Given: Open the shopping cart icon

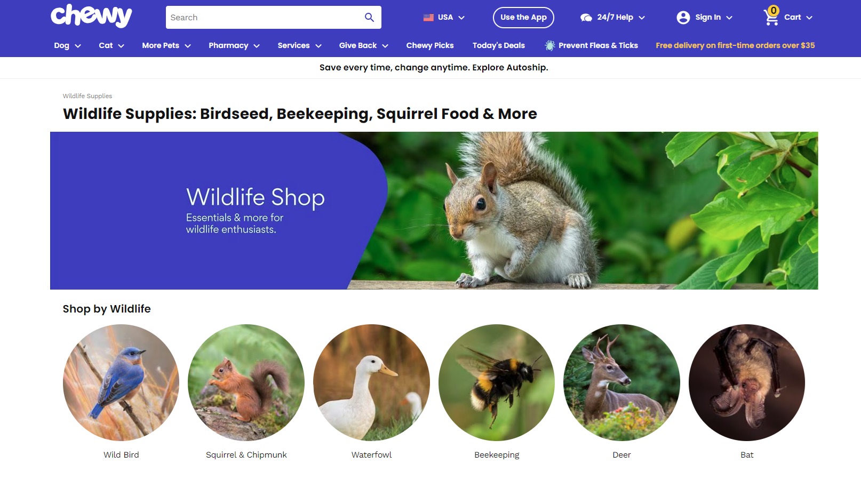Looking at the screenshot, I should (771, 17).
